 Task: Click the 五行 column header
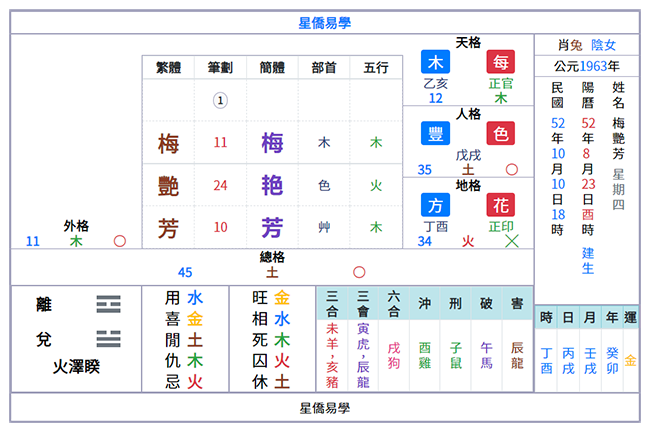click(376, 68)
